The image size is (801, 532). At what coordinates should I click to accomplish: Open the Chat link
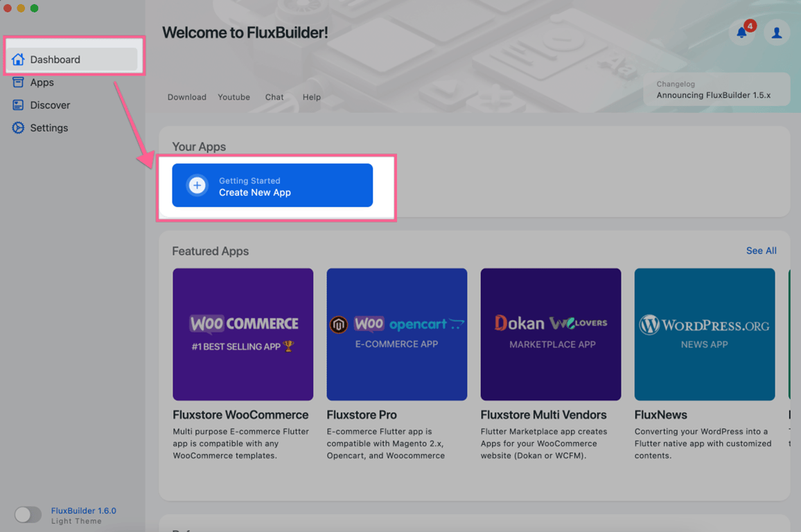click(x=274, y=97)
